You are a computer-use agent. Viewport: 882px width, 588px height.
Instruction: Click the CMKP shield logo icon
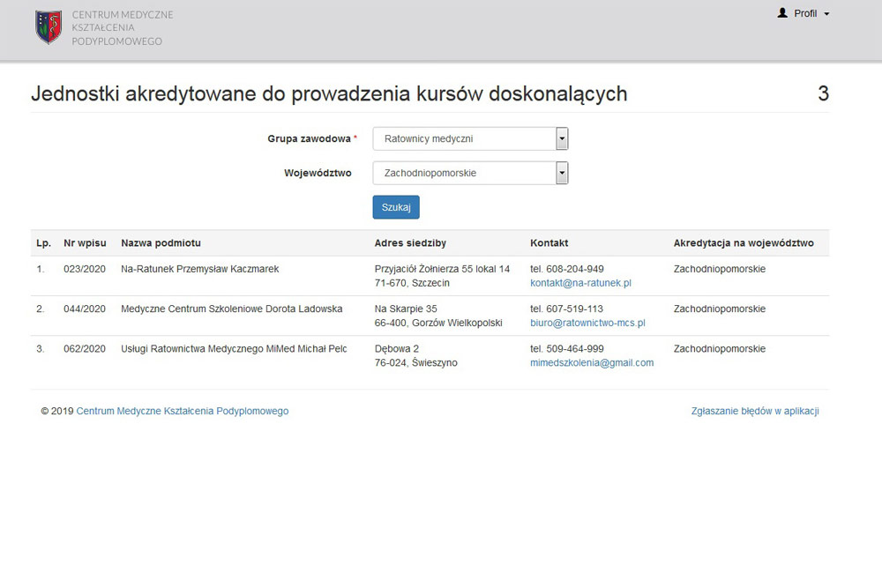49,27
